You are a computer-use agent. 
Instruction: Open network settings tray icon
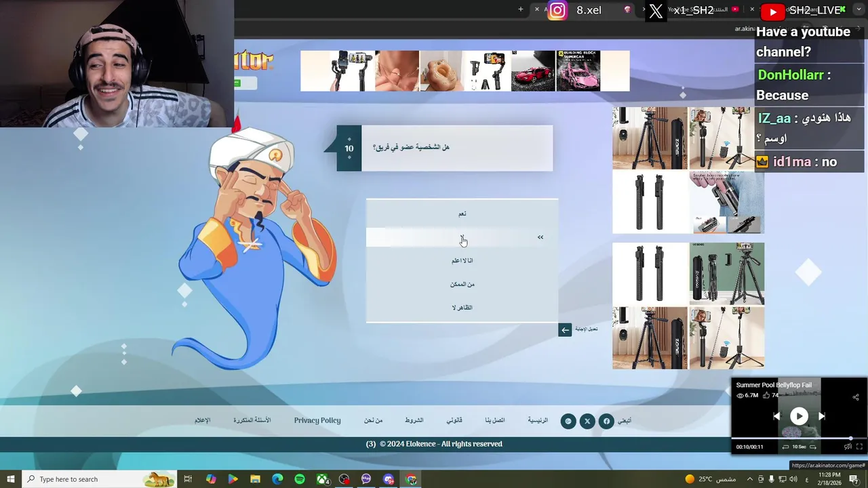pos(782,479)
